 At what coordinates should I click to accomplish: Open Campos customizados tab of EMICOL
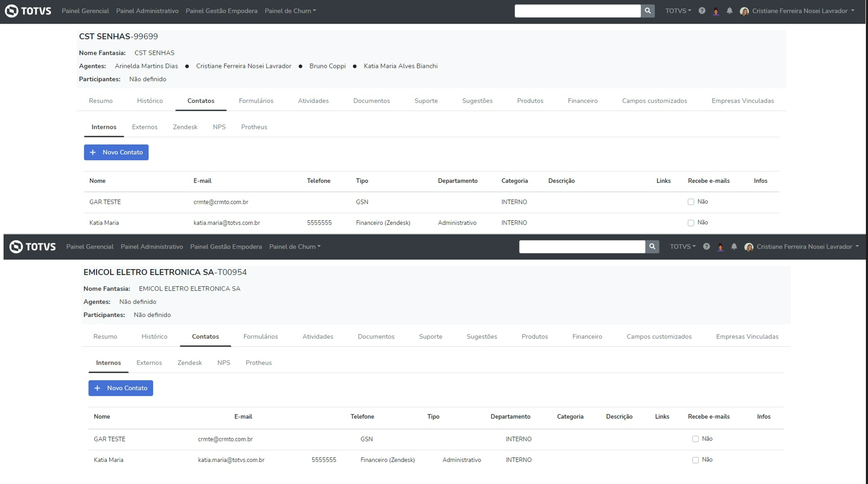point(659,337)
